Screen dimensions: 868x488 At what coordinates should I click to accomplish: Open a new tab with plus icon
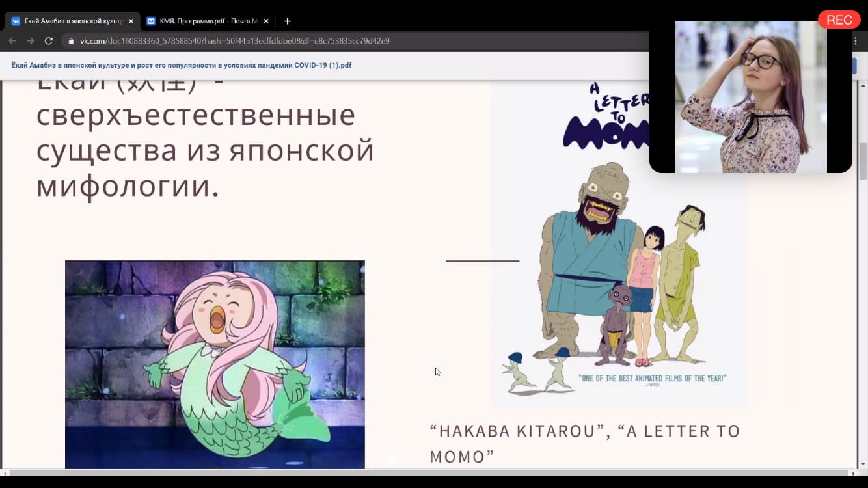287,21
